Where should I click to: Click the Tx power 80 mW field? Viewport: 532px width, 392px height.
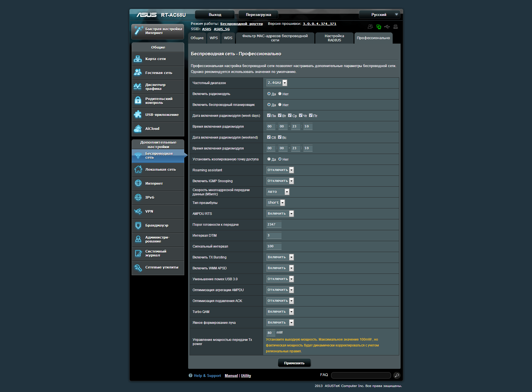pyautogui.click(x=271, y=332)
